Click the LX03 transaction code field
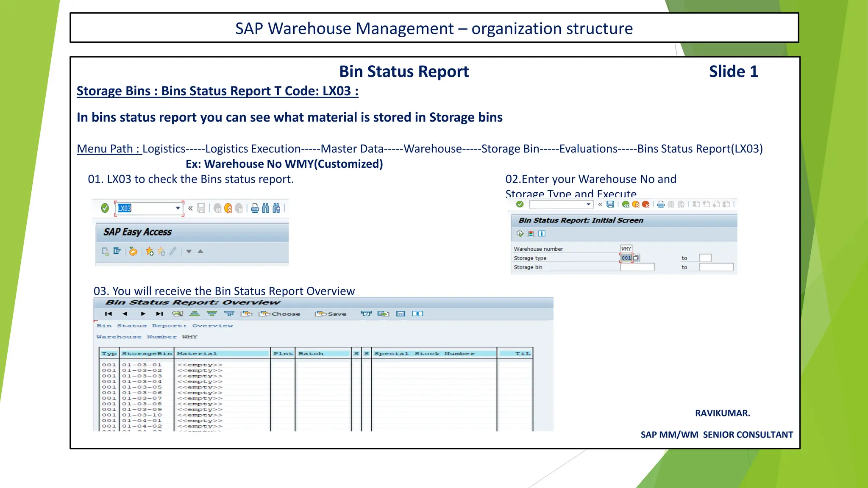 point(150,208)
